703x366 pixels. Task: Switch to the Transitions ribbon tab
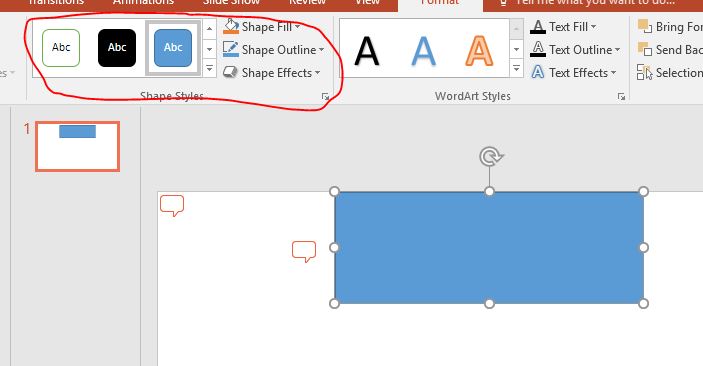tap(56, 3)
